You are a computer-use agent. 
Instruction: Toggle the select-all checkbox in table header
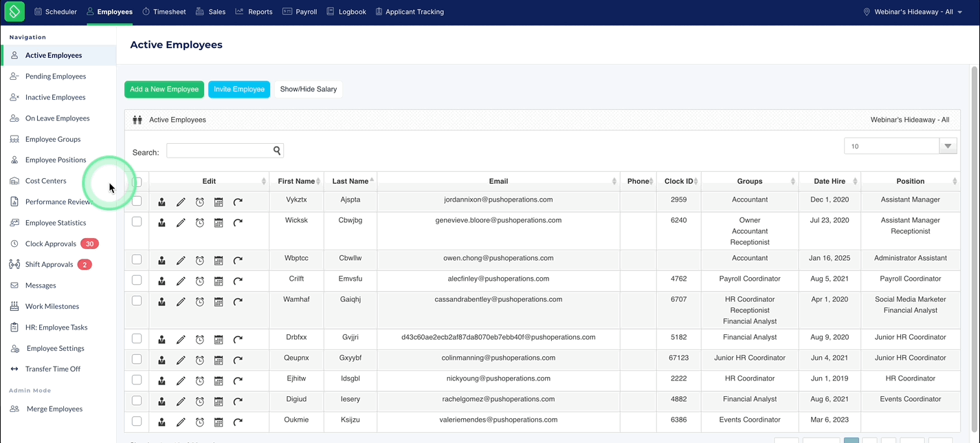137,182
